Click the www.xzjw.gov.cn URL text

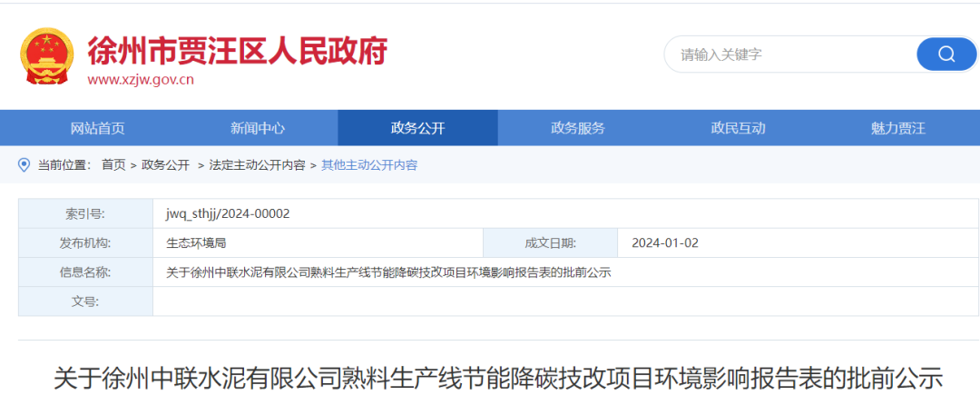[x=141, y=80]
